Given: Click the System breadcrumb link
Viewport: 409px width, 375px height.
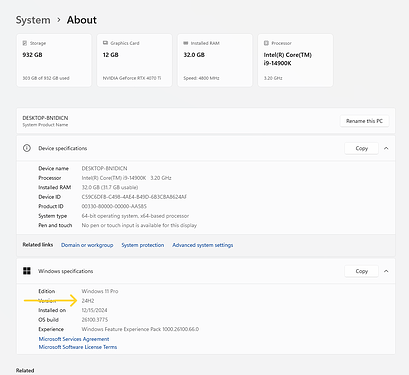Looking at the screenshot, I should (33, 20).
